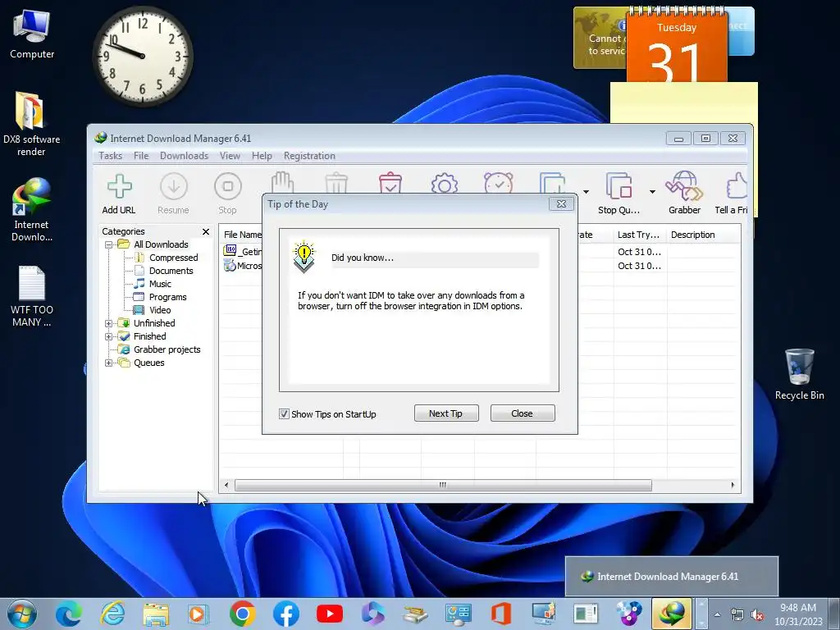This screenshot has width=840, height=630.
Task: Expand the Queues category
Action: [x=109, y=363]
